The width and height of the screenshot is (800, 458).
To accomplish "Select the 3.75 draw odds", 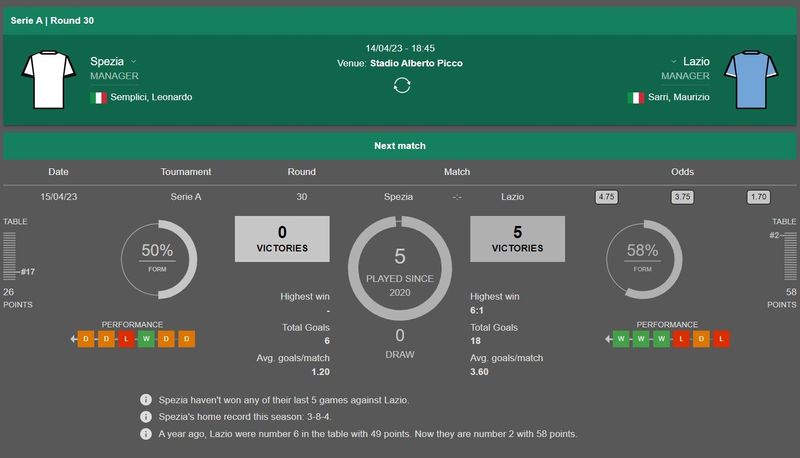I will (x=682, y=197).
